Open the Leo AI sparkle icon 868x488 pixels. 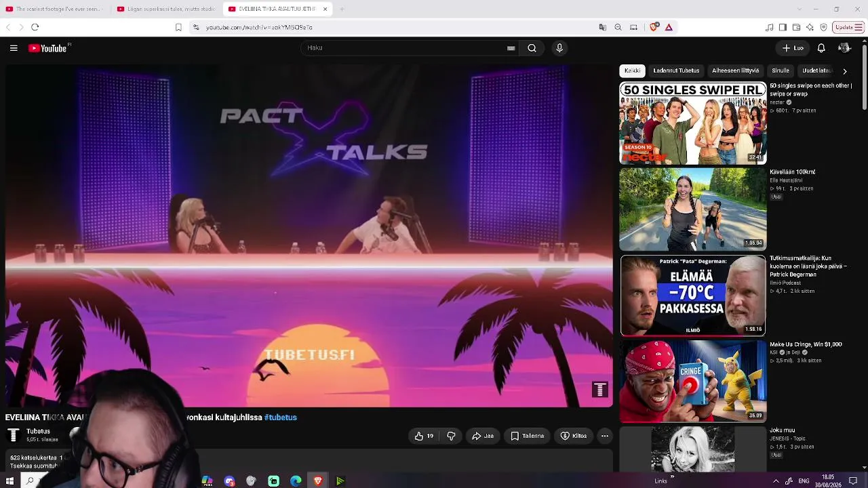point(810,27)
